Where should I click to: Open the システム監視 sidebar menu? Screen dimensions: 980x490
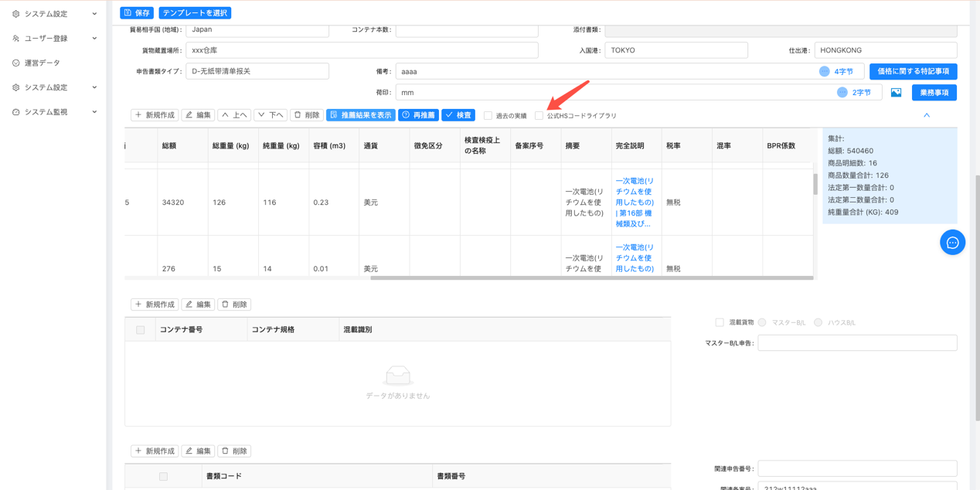point(53,112)
